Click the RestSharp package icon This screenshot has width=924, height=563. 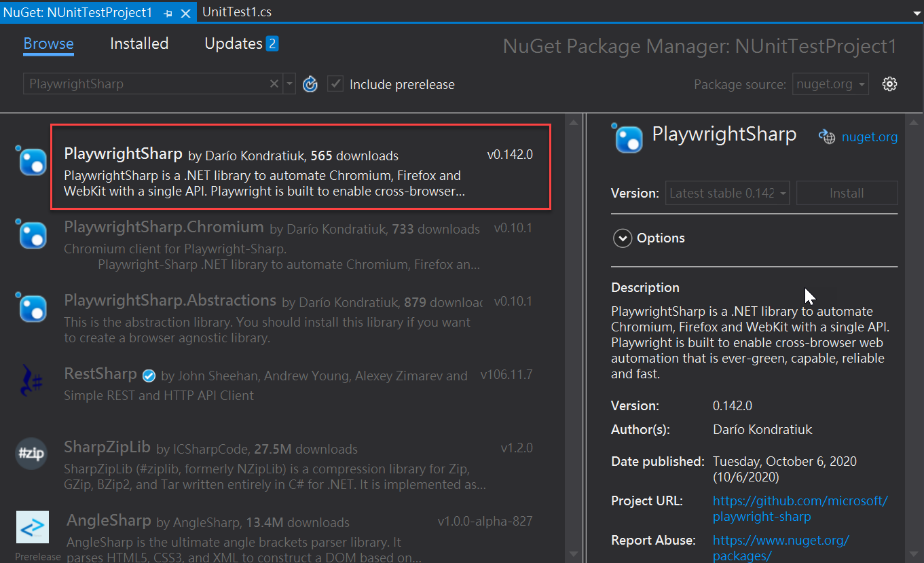click(32, 380)
